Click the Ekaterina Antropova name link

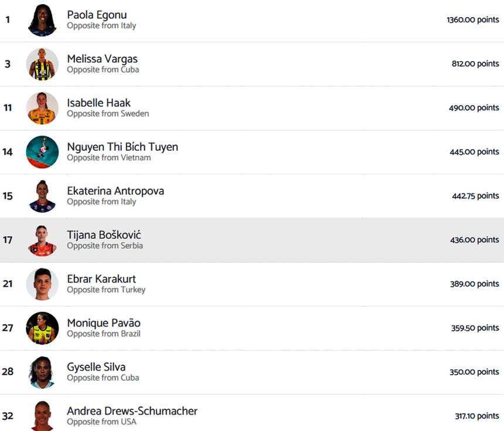point(115,191)
